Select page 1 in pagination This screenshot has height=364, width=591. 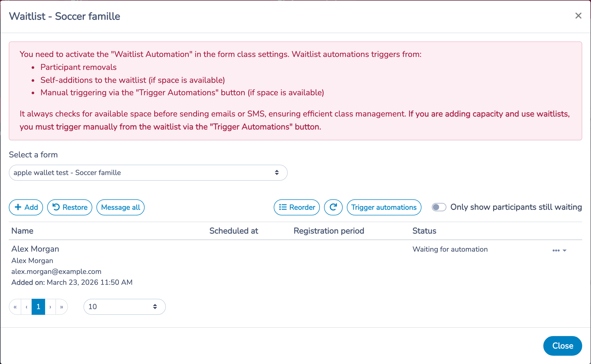38,307
